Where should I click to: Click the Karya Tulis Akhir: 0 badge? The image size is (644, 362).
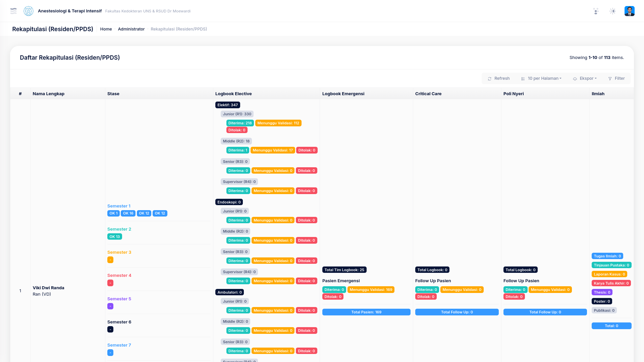611,284
